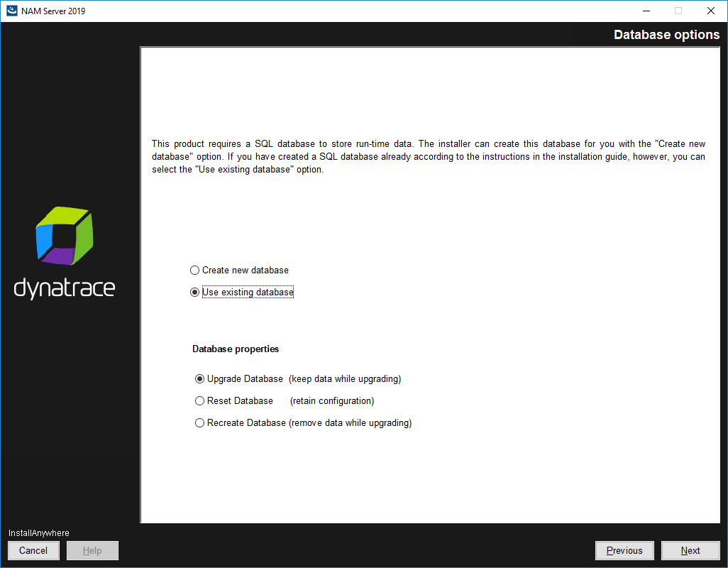Go back with the Previous button
Image resolution: width=728 pixels, height=568 pixels.
coord(624,550)
